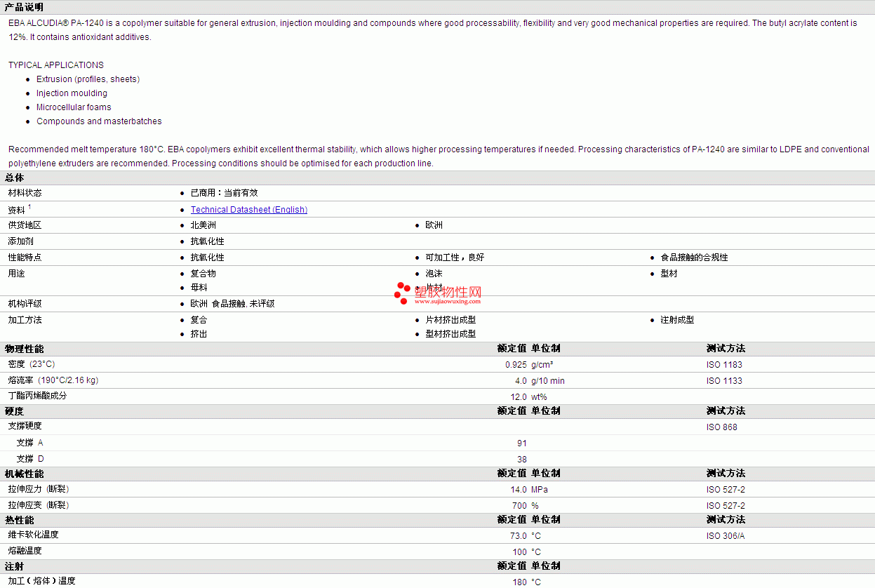The height and width of the screenshot is (588, 875).
Task: Select the Compounds and masterbatches bullet
Action: (x=99, y=121)
